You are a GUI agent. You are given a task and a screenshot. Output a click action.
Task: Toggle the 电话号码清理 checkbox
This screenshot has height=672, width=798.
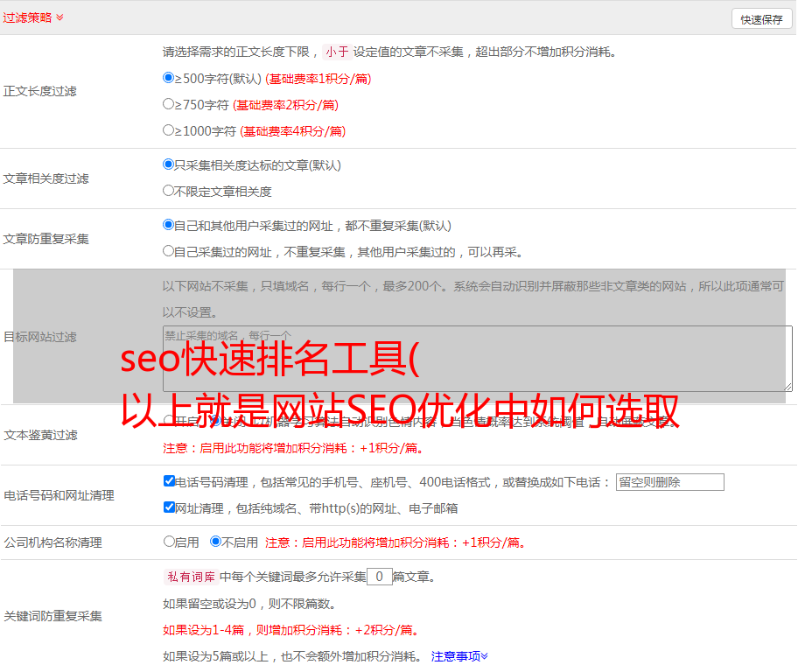click(x=169, y=481)
